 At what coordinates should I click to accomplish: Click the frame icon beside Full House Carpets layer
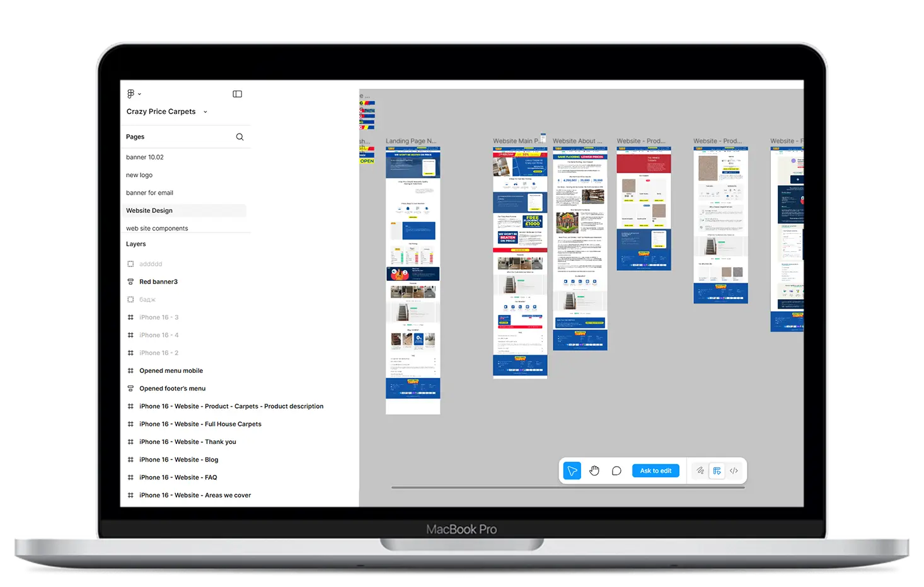click(x=130, y=424)
